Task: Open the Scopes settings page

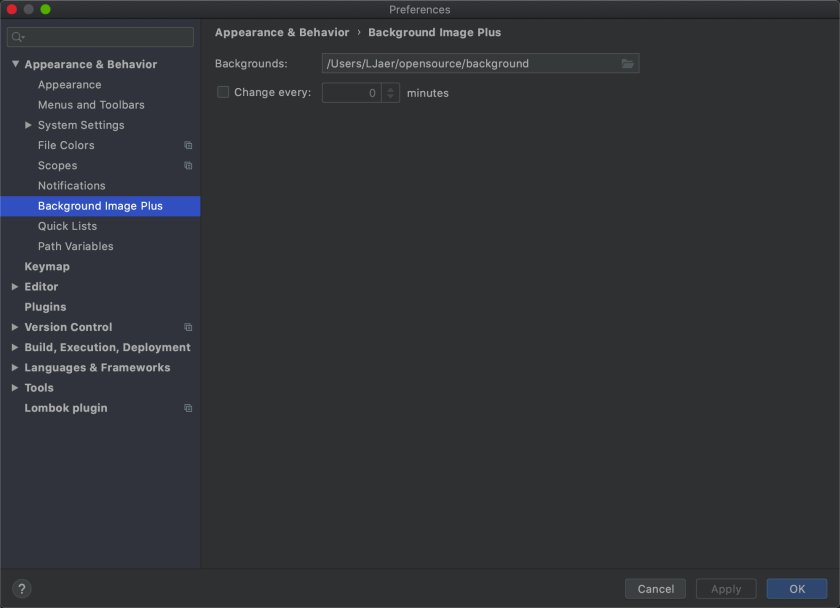Action: [x=57, y=166]
